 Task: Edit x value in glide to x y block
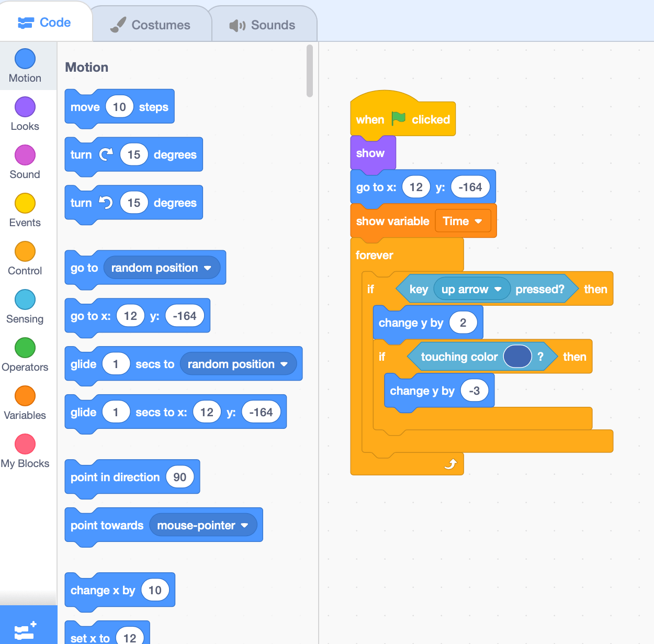[207, 412]
